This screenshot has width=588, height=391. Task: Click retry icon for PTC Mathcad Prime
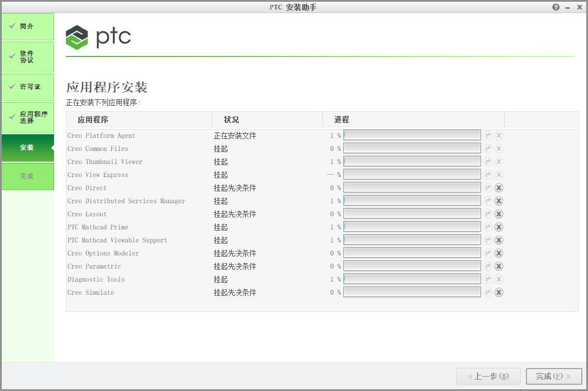coord(488,227)
